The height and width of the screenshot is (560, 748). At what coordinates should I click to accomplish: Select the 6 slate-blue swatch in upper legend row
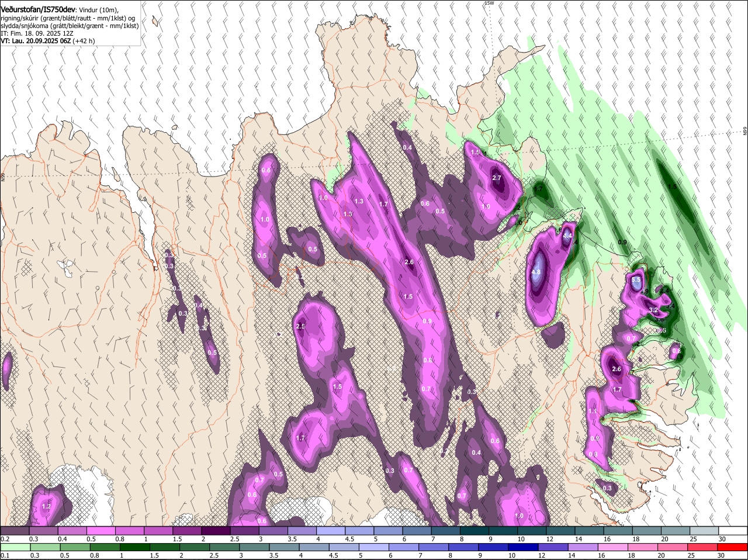pos(417,531)
